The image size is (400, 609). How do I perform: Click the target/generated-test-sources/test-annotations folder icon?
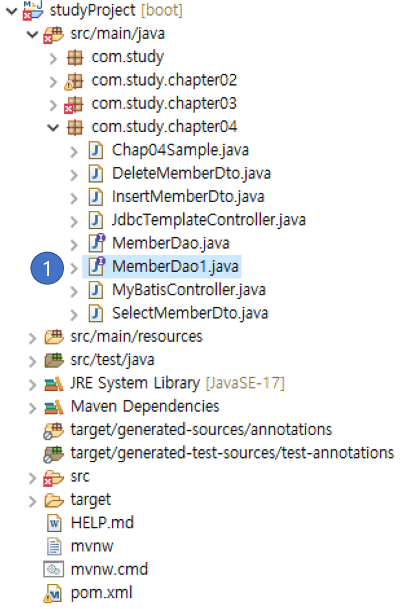coord(54,454)
